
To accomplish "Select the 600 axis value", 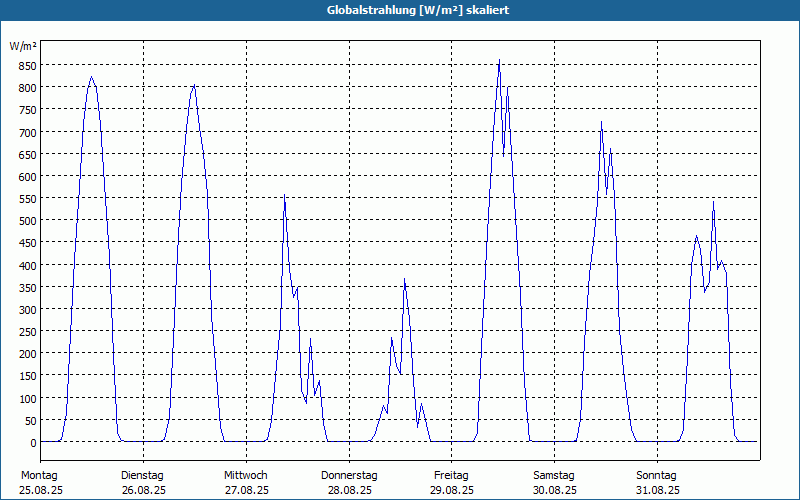I will click(28, 177).
